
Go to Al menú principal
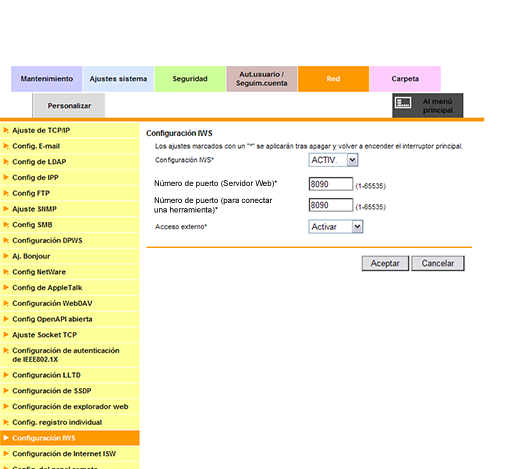tap(428, 106)
